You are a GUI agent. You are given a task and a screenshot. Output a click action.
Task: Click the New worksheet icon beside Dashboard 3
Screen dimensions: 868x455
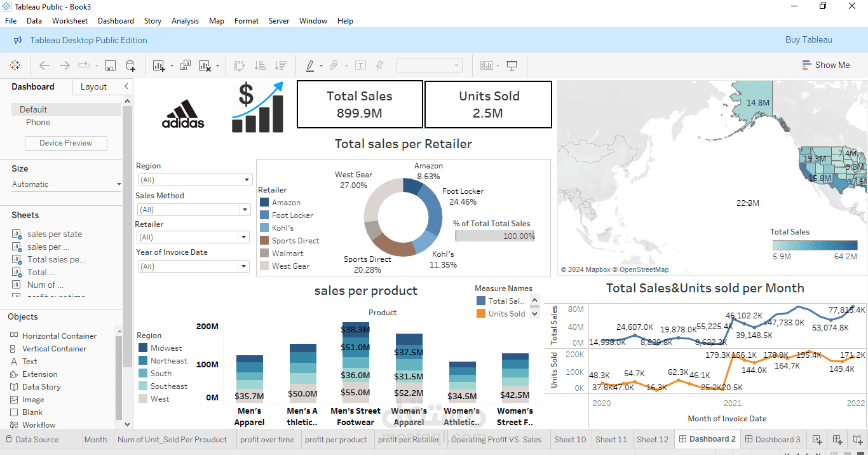817,439
